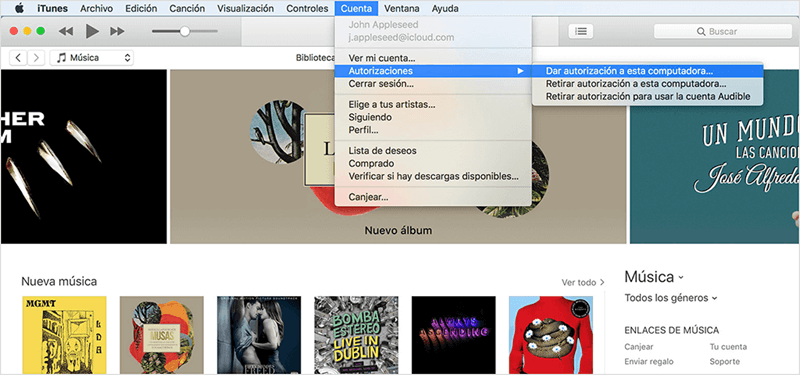Choose Cerrar sesión… from the menu
Viewport: 800px width, 375px height.
pos(433,84)
